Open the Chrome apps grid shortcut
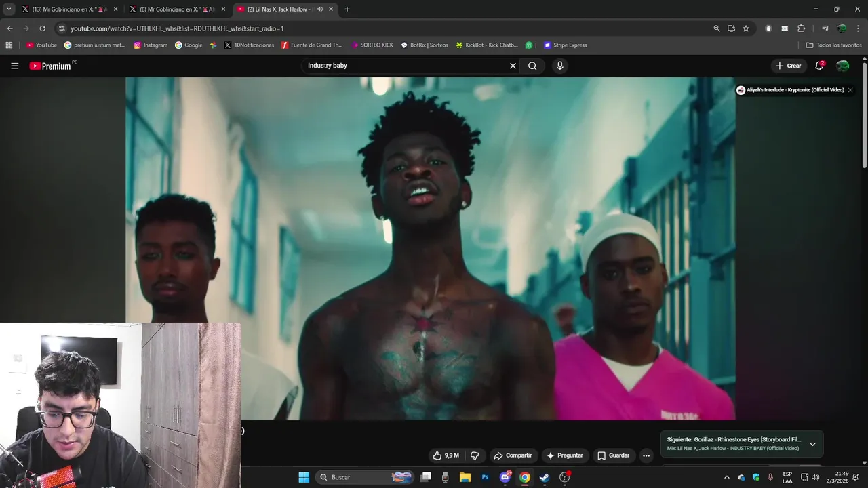 pos(9,45)
